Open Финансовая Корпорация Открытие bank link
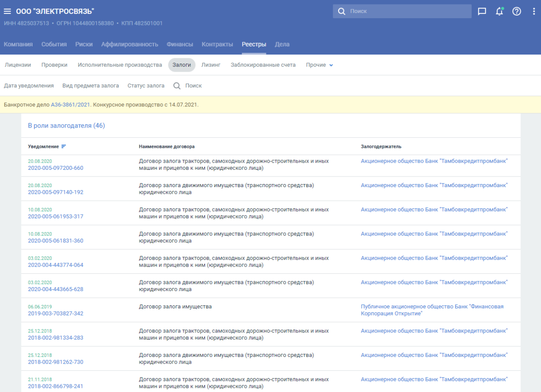The width and height of the screenshot is (541, 392). pyautogui.click(x=432, y=310)
